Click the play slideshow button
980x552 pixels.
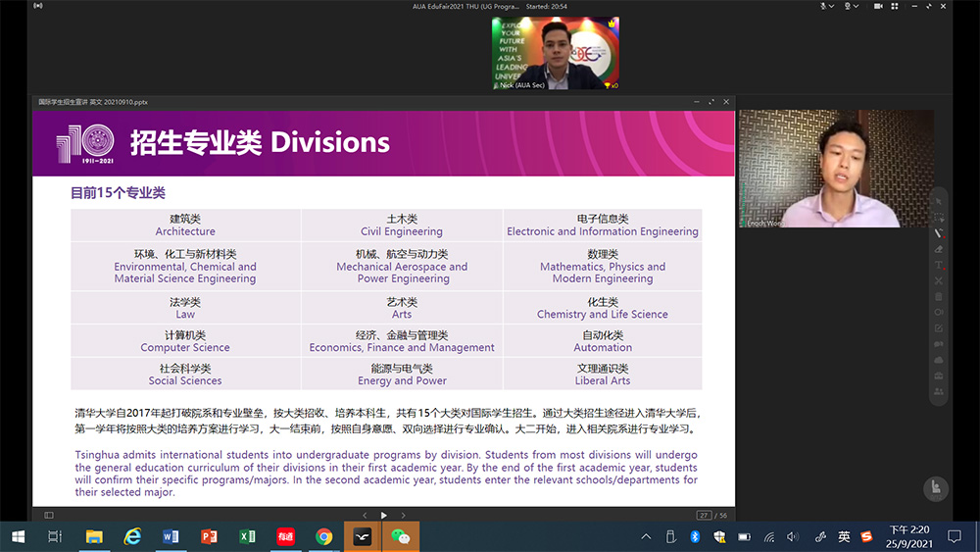point(384,515)
